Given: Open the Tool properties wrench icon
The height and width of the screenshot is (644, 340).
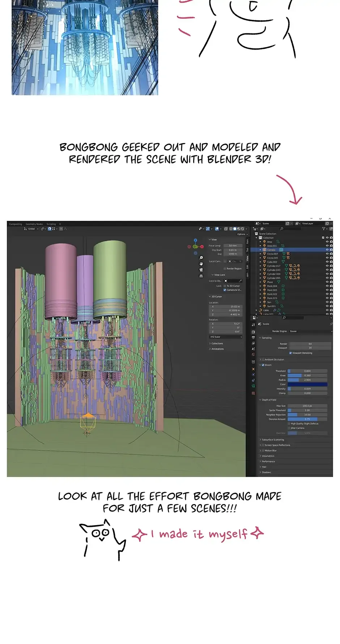Looking at the screenshot, I should pos(253,325).
